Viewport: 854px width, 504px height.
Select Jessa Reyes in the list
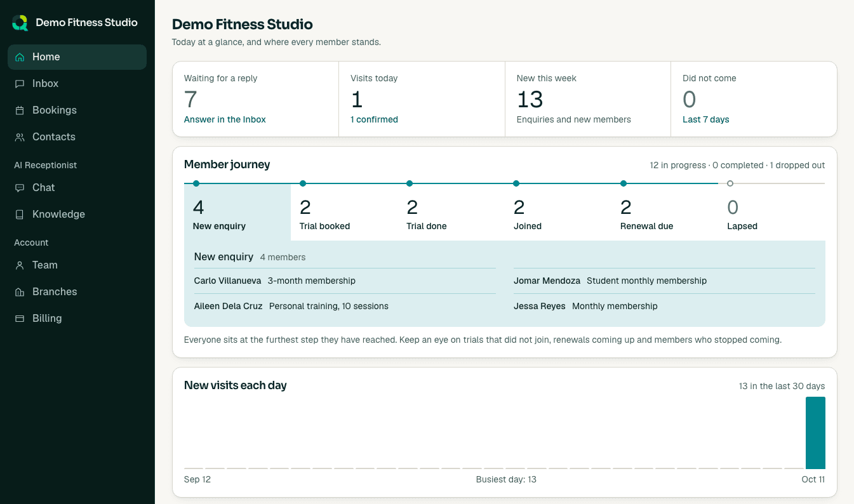(x=664, y=306)
